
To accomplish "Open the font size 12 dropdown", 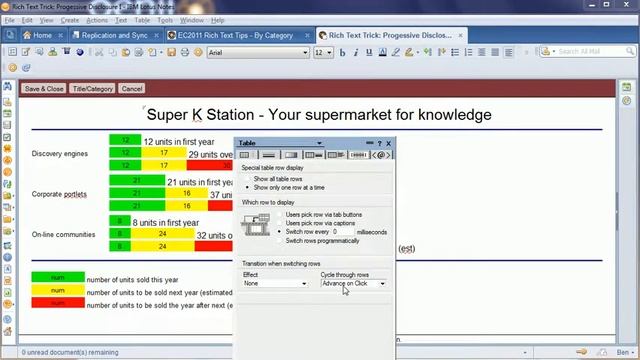I will tap(329, 53).
